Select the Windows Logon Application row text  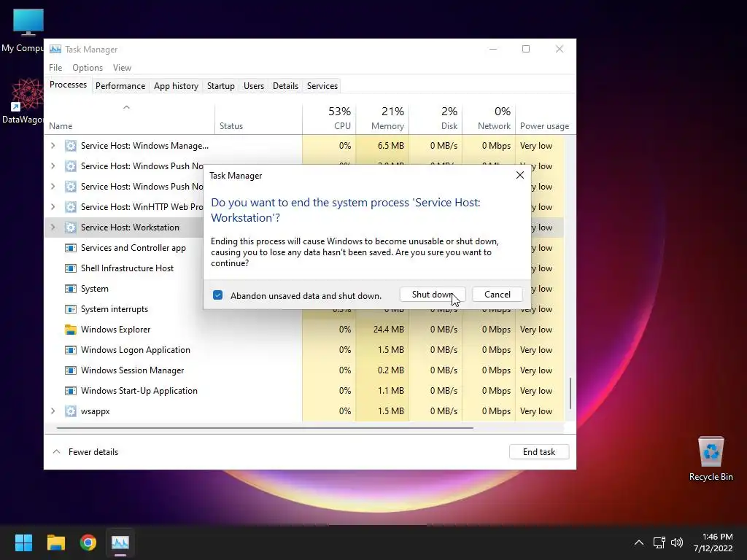tap(135, 350)
